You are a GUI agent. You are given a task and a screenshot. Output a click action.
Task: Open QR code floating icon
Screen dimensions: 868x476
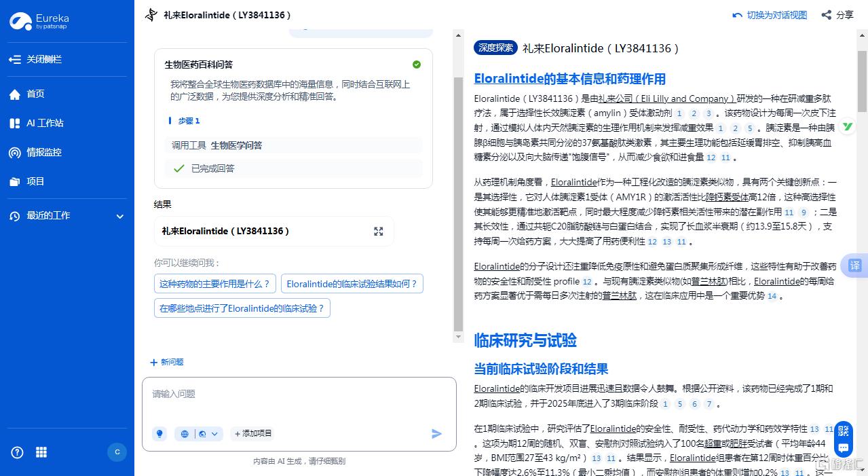(843, 430)
